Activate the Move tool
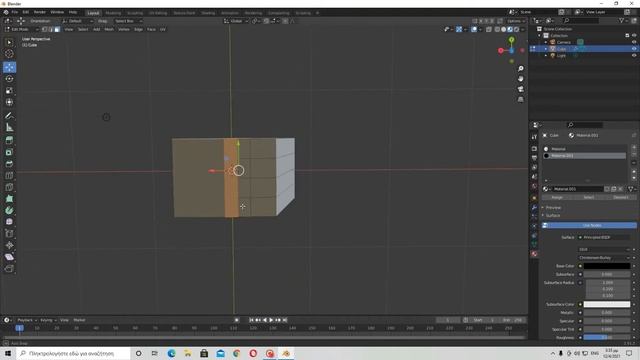640x360 pixels. click(9, 67)
